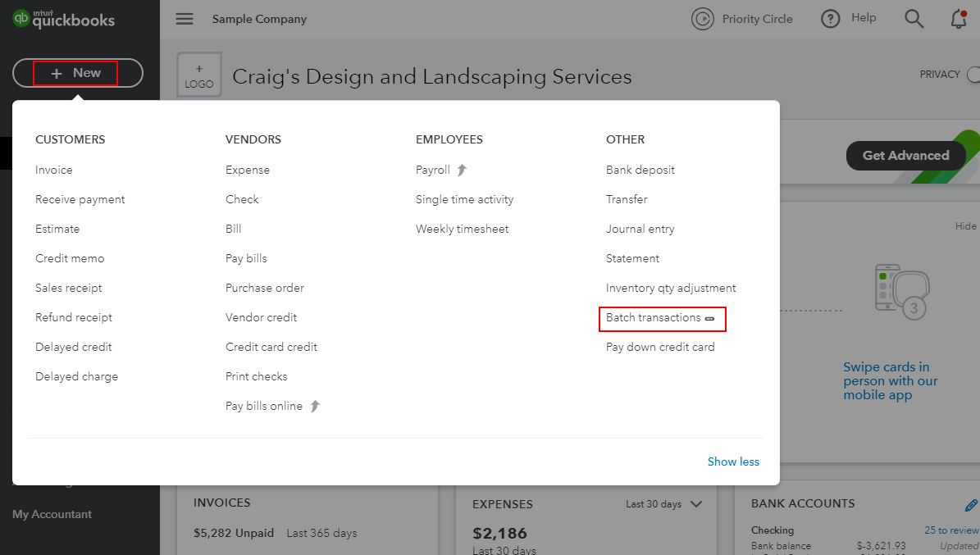Select Sales receipt
This screenshot has height=555, width=980.
[69, 288]
